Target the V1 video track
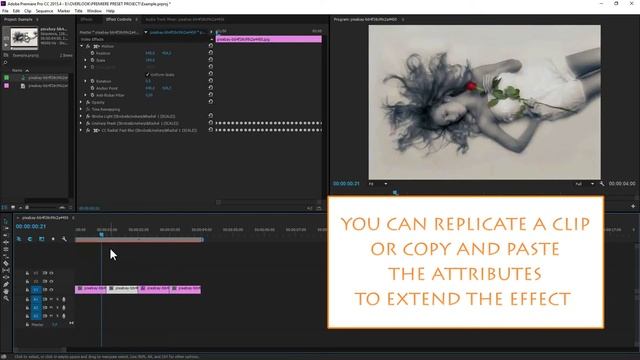 [x=36, y=290]
